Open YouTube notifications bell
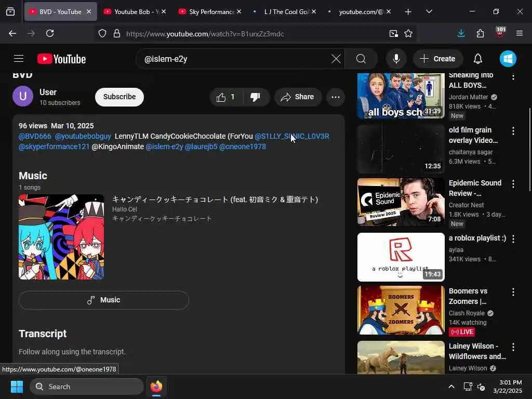This screenshot has height=399, width=532. 478,59
